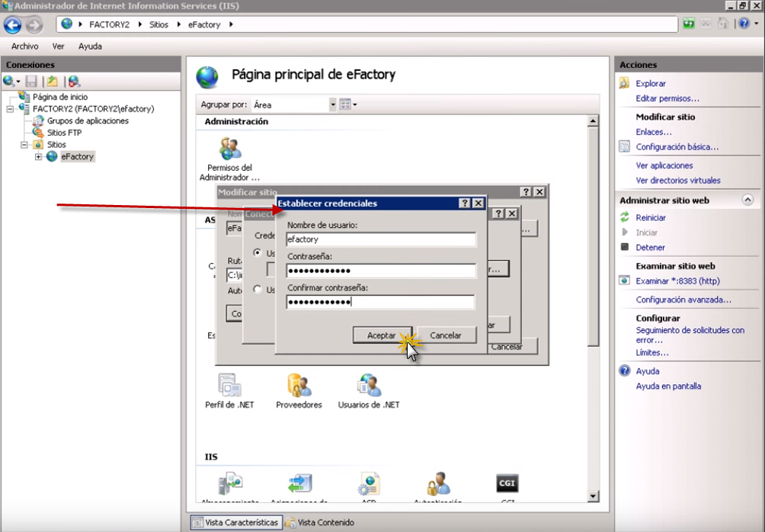Click the Detener stop square icon
Viewport: 765px width, 532px height.
click(x=625, y=247)
